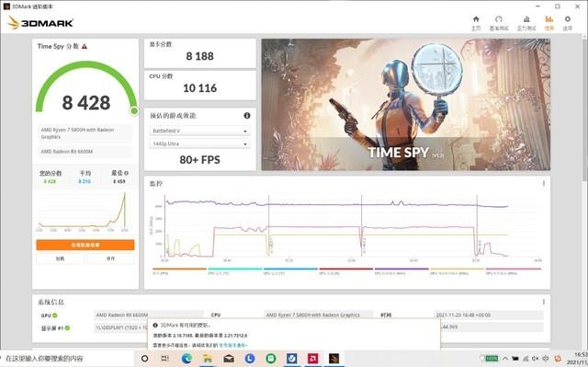Click the score distribution chart
This screenshot has height=367, width=588.
coord(84,212)
